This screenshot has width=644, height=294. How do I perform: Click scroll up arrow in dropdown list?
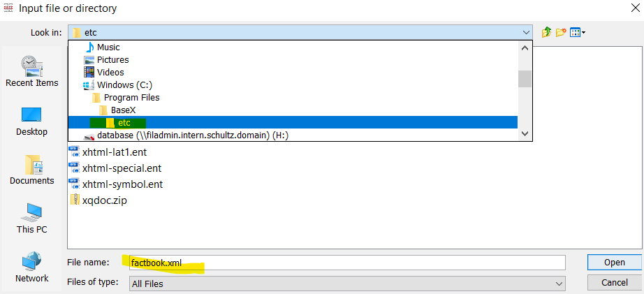(x=525, y=47)
